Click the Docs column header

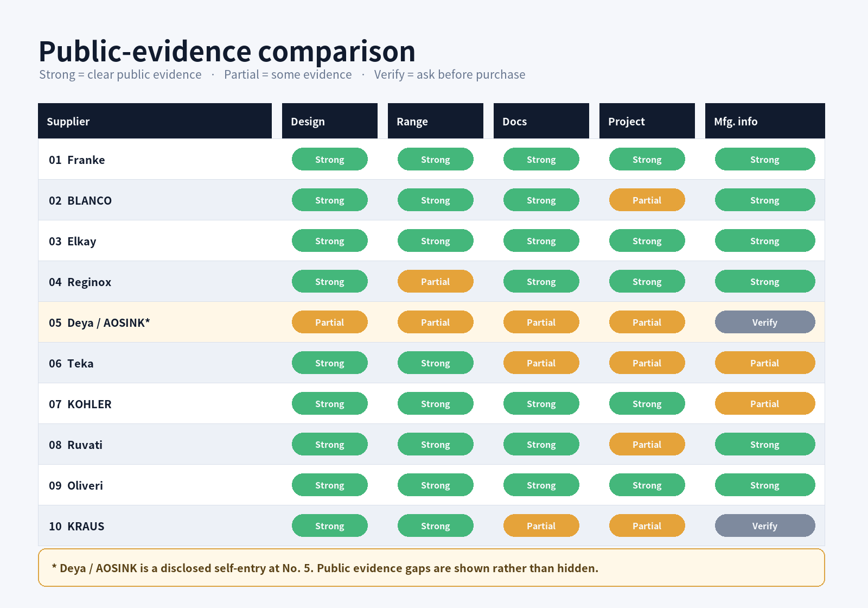541,121
